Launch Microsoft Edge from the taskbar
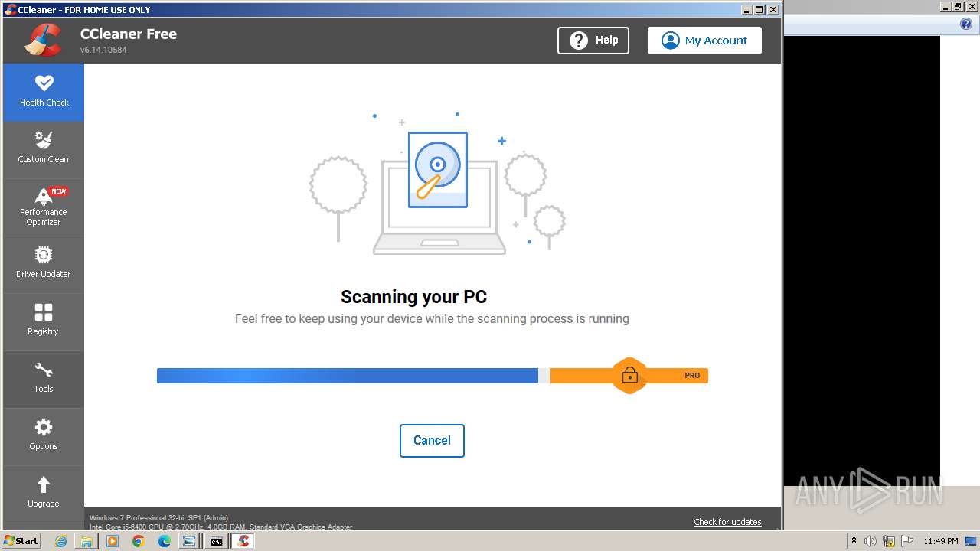 coord(165,541)
